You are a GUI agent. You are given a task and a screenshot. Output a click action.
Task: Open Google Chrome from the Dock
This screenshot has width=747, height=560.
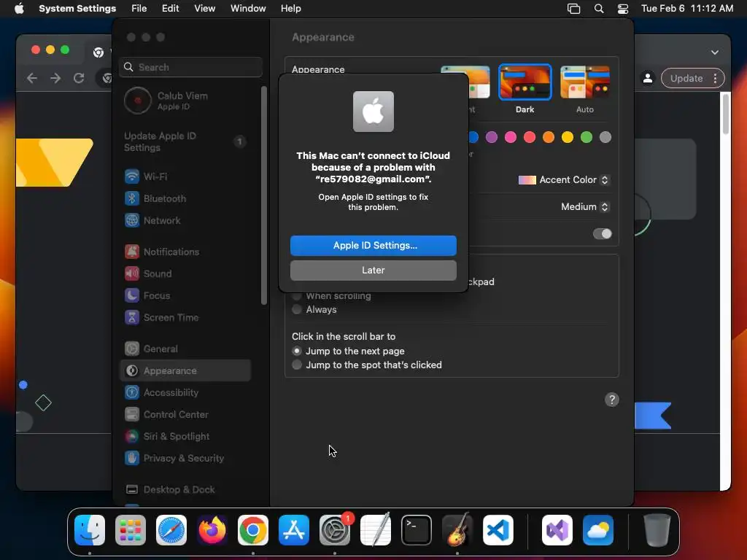pyautogui.click(x=253, y=530)
